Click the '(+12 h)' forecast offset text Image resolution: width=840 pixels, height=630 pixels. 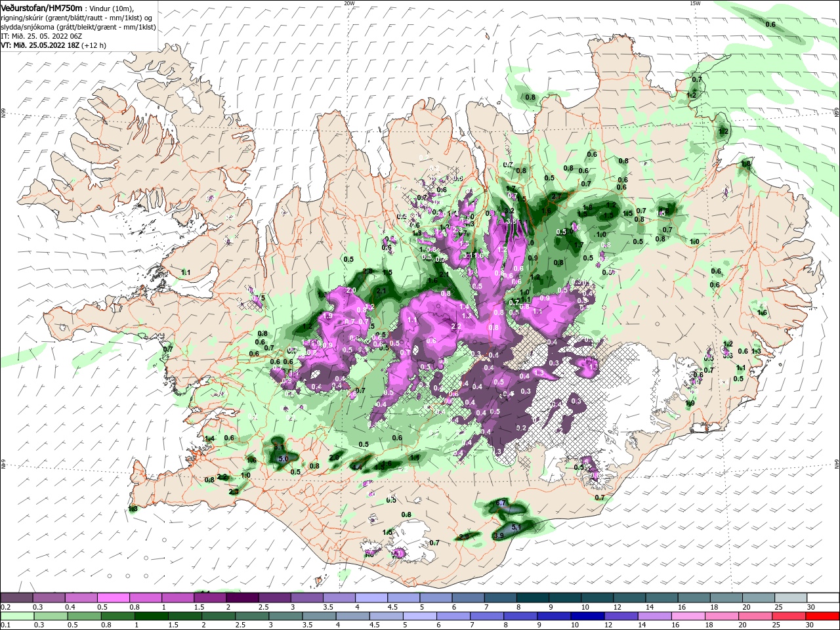[94, 45]
